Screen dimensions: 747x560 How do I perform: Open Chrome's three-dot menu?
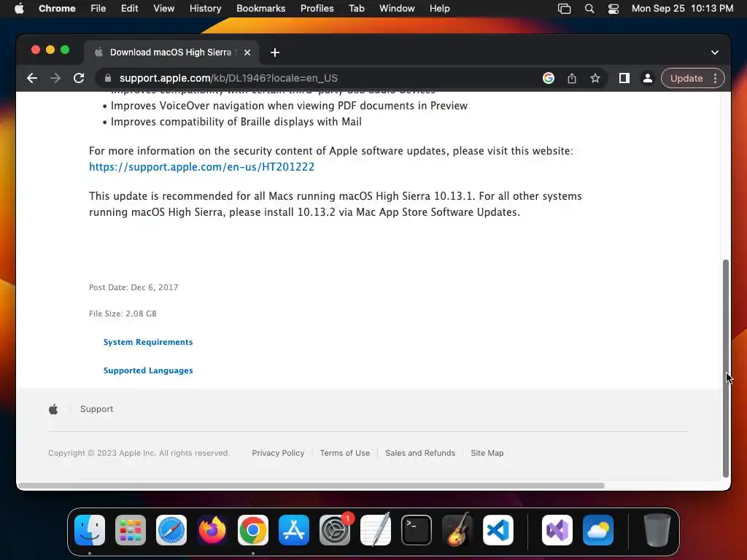715,78
